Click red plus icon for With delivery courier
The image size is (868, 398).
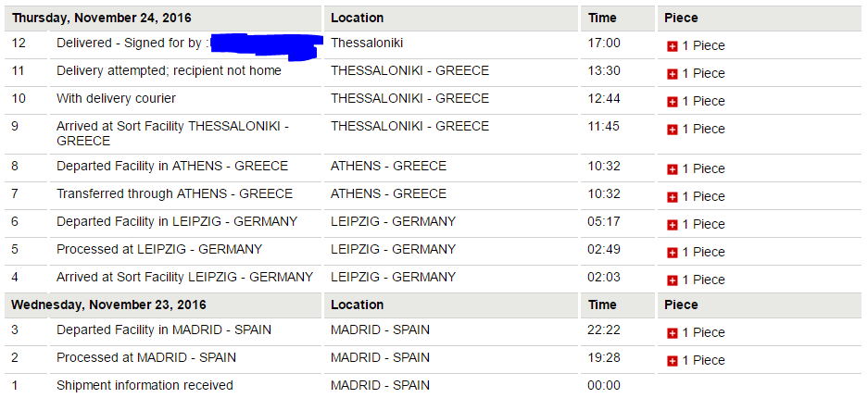672,102
